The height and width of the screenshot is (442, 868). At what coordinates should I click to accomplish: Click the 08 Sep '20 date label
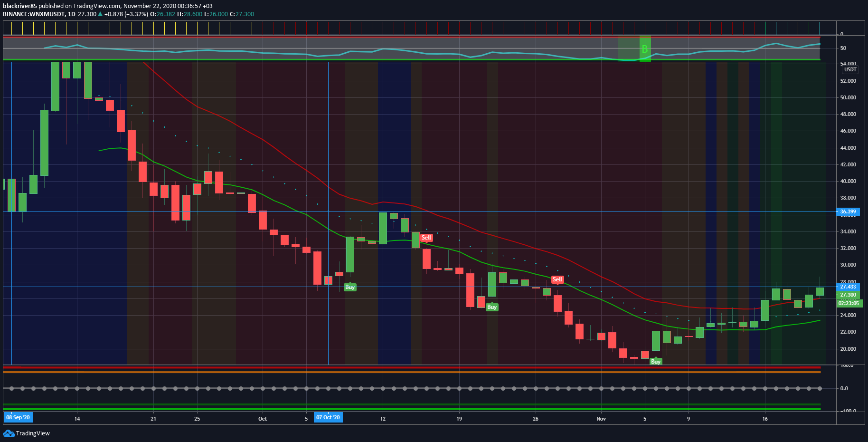pyautogui.click(x=18, y=417)
